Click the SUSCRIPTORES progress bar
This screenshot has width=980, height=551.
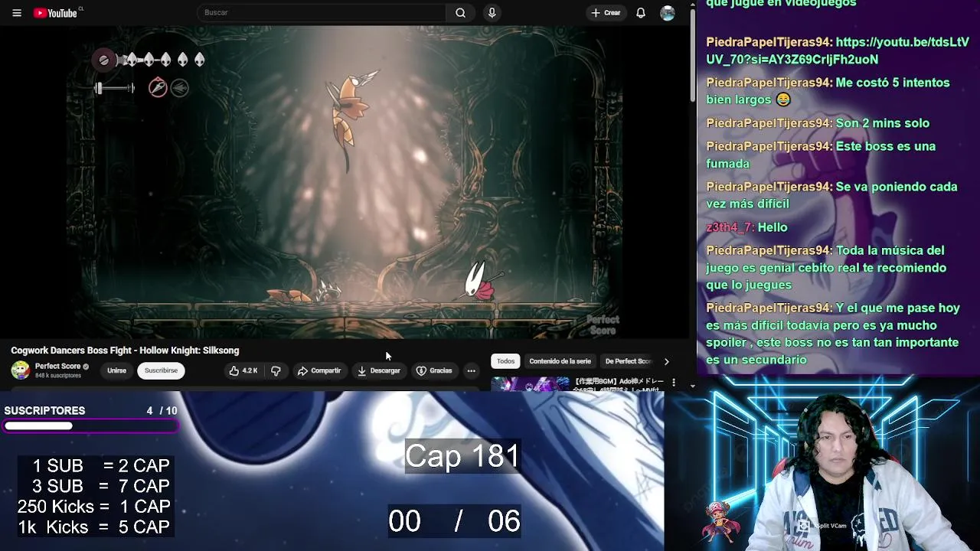tap(90, 426)
